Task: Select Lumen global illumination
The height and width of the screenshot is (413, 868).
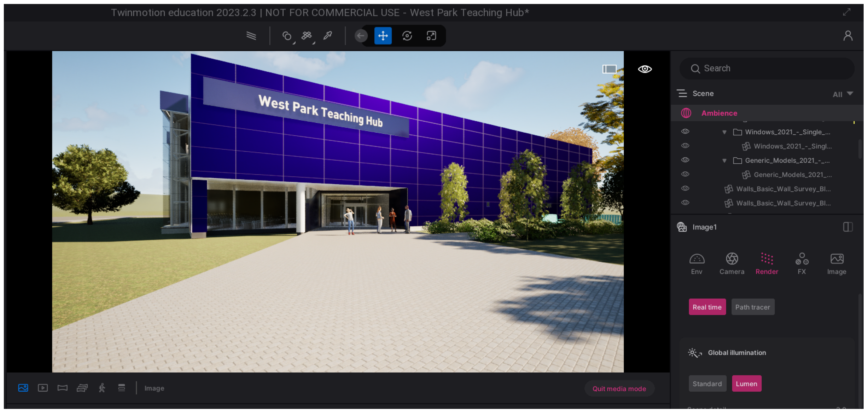Action: [x=746, y=383]
